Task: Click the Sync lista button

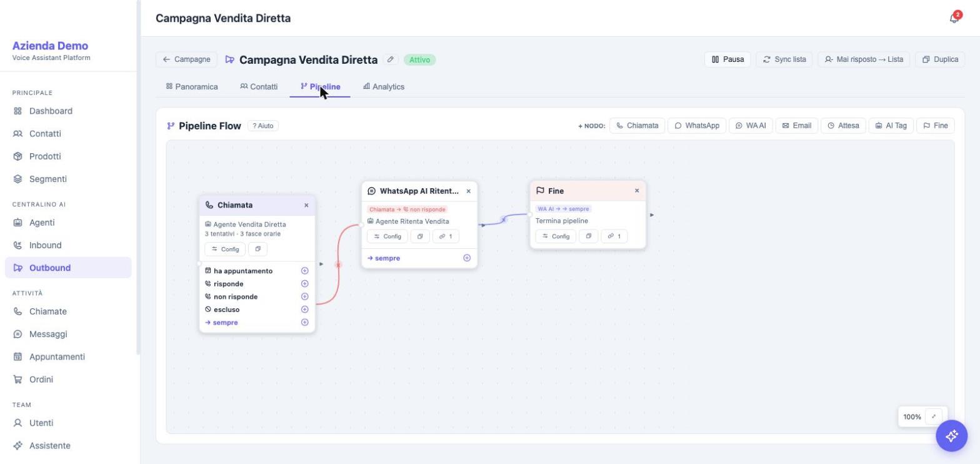Action: (x=784, y=59)
